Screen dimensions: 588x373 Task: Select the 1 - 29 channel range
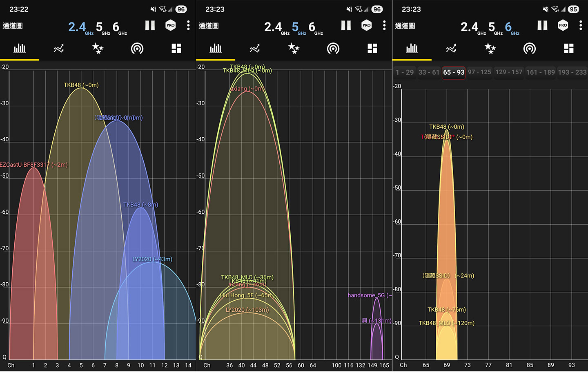point(404,72)
